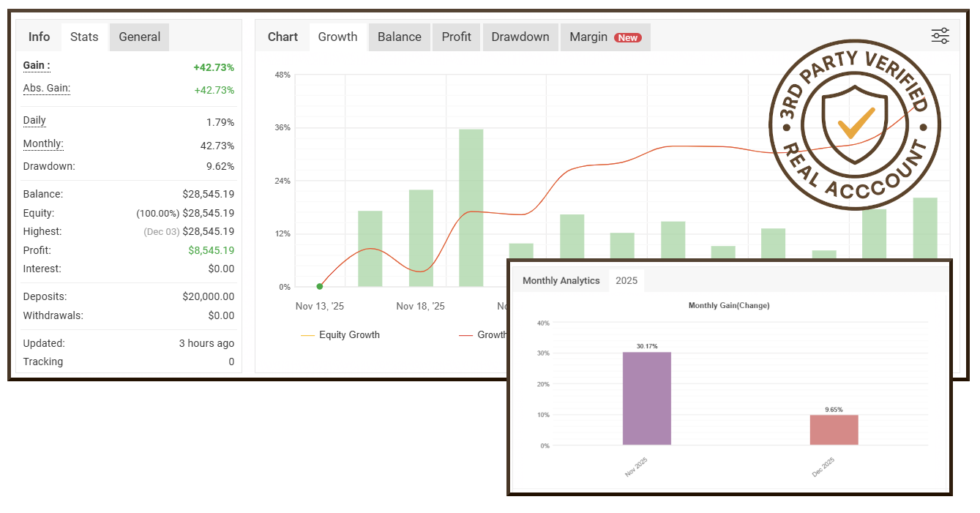Click the red New badge on Margin
Image resolution: width=980 pixels, height=513 pixels.
click(x=627, y=37)
